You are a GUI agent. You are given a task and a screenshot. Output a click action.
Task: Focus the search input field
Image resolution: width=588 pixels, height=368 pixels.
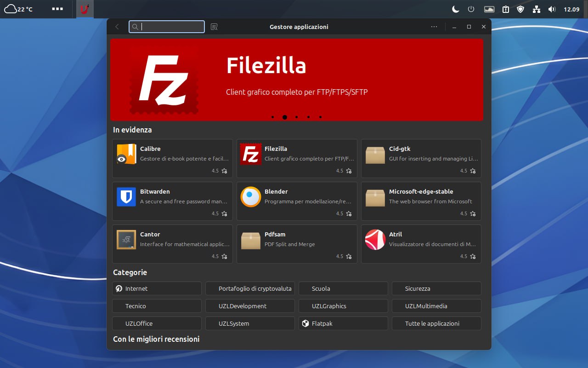point(167,27)
